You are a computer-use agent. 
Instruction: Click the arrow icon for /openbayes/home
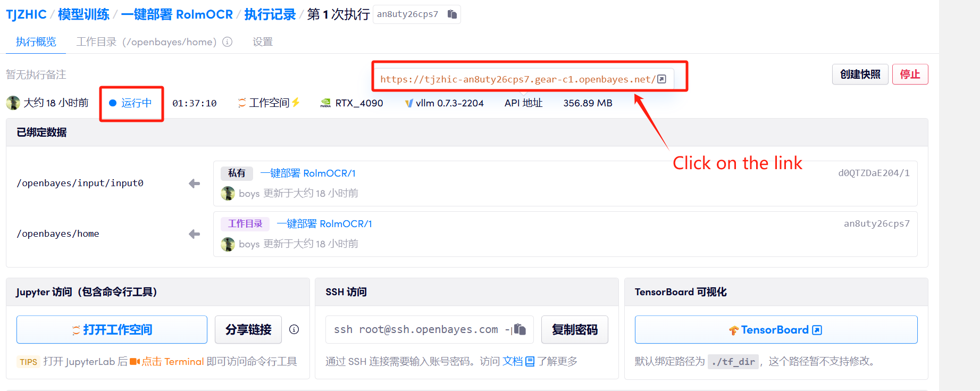(x=195, y=234)
